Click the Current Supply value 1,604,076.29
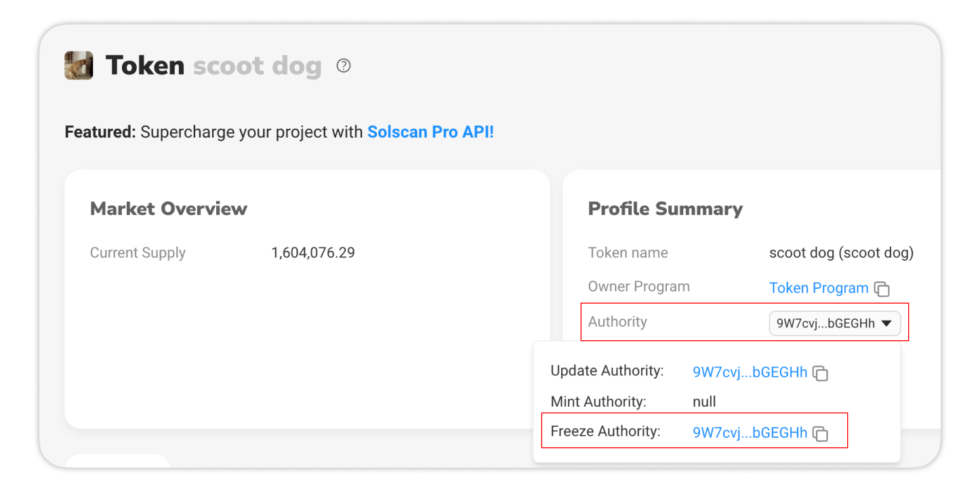This screenshot has height=492, width=980. coord(313,253)
